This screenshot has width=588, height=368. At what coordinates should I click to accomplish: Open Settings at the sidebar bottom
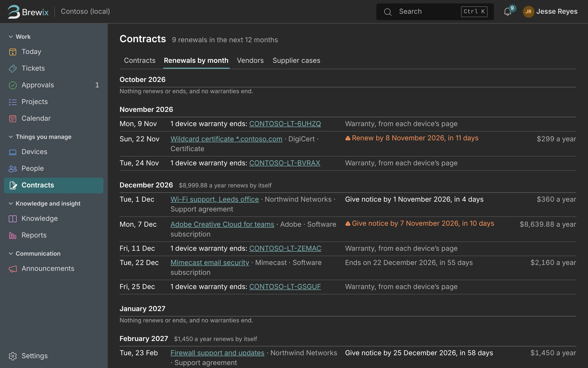tap(54, 356)
